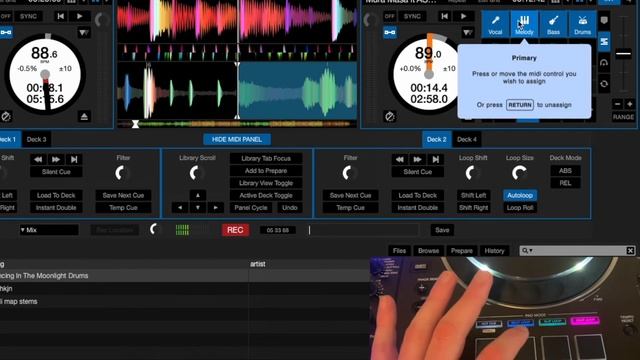Click the pitch minus button
The height and width of the screenshot is (360, 640).
click(618, 104)
